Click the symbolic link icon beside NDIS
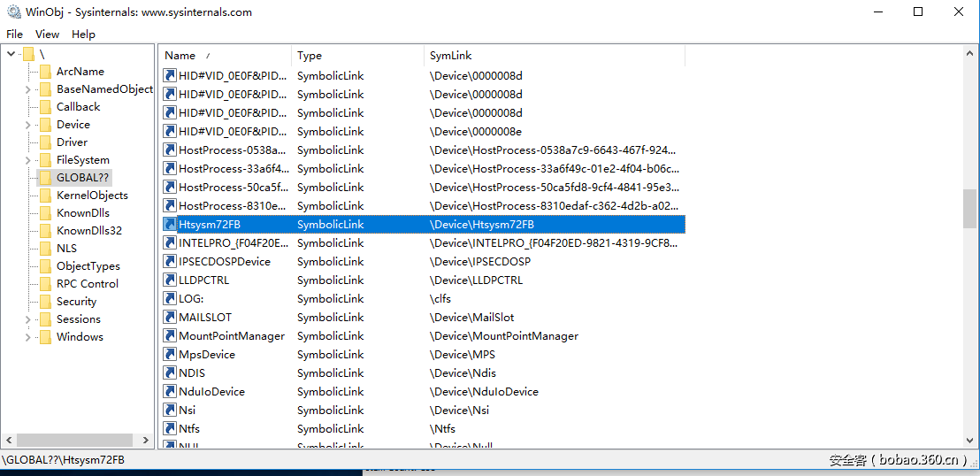Screen dimensions: 980x476 (171, 372)
